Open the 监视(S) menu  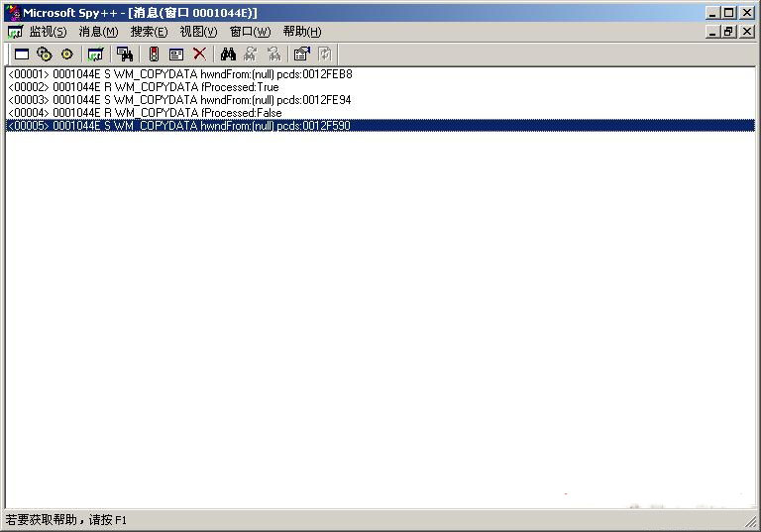click(x=48, y=32)
